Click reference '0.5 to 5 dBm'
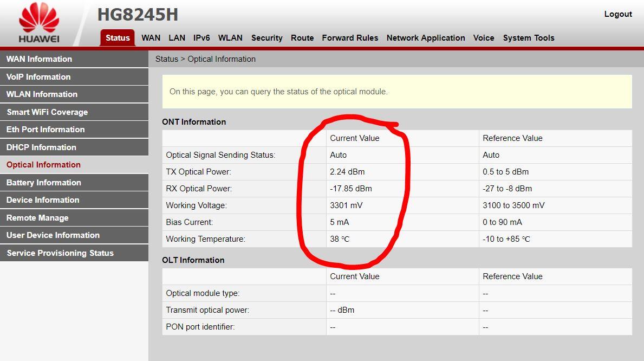644x361 pixels. [505, 172]
